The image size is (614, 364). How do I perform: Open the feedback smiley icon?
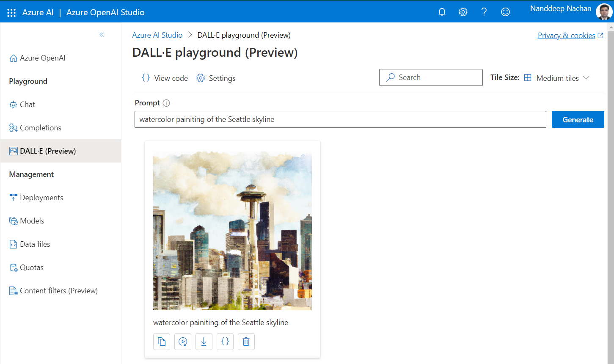point(505,12)
